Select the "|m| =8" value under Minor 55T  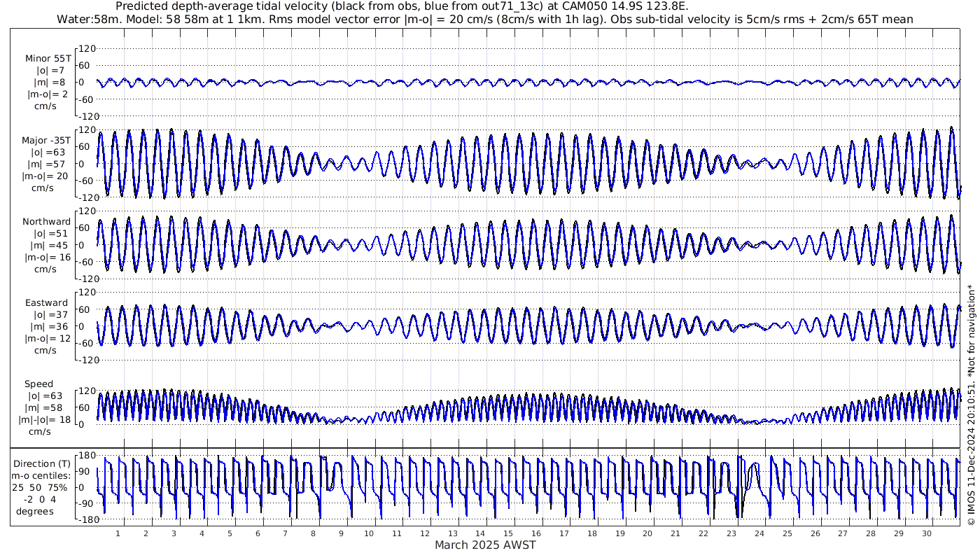coord(50,82)
